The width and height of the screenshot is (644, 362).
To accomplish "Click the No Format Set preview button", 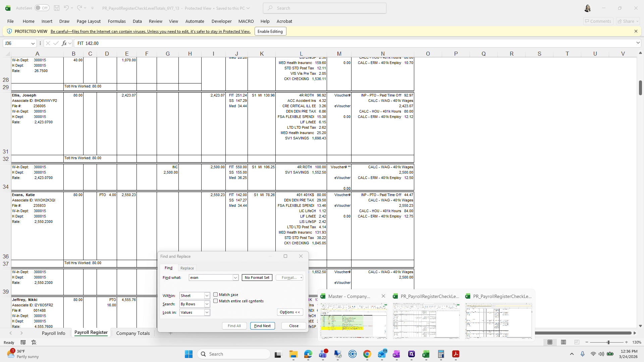I will (x=257, y=278).
